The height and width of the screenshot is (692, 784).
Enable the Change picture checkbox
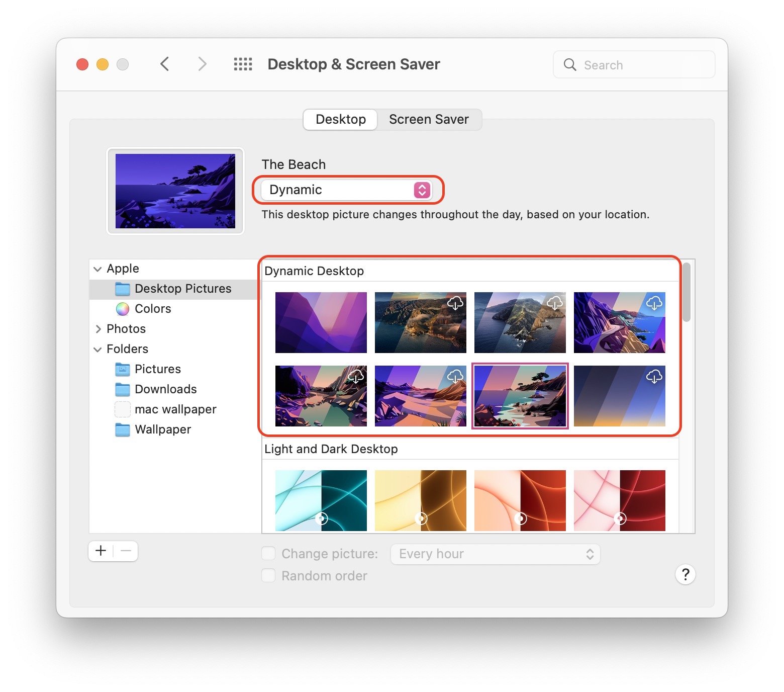tap(269, 554)
